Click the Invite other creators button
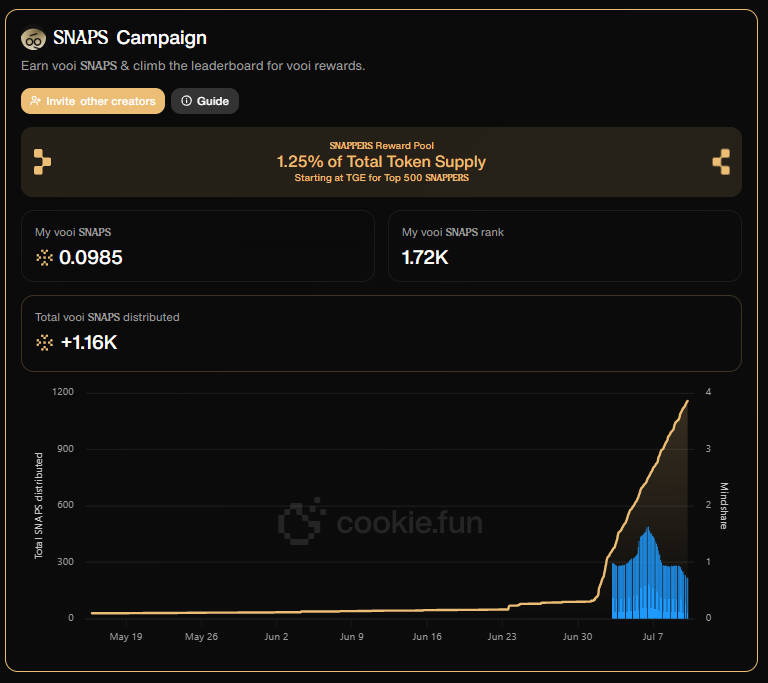The width and height of the screenshot is (768, 683). coord(93,101)
